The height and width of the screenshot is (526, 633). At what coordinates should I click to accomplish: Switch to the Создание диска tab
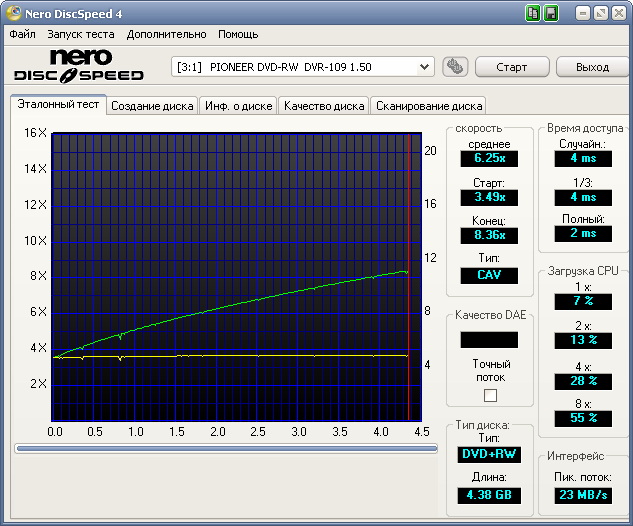[x=152, y=106]
